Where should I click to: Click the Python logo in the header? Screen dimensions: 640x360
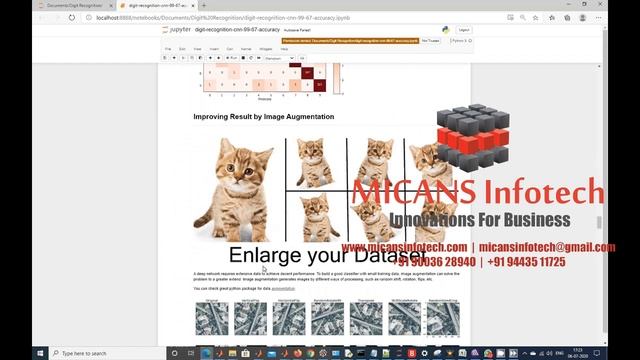[446, 30]
